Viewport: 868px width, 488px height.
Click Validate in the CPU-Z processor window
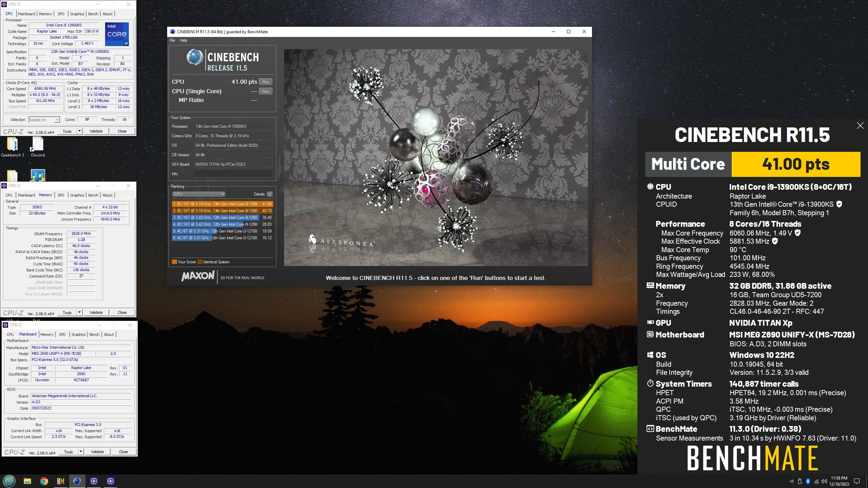pyautogui.click(x=96, y=131)
